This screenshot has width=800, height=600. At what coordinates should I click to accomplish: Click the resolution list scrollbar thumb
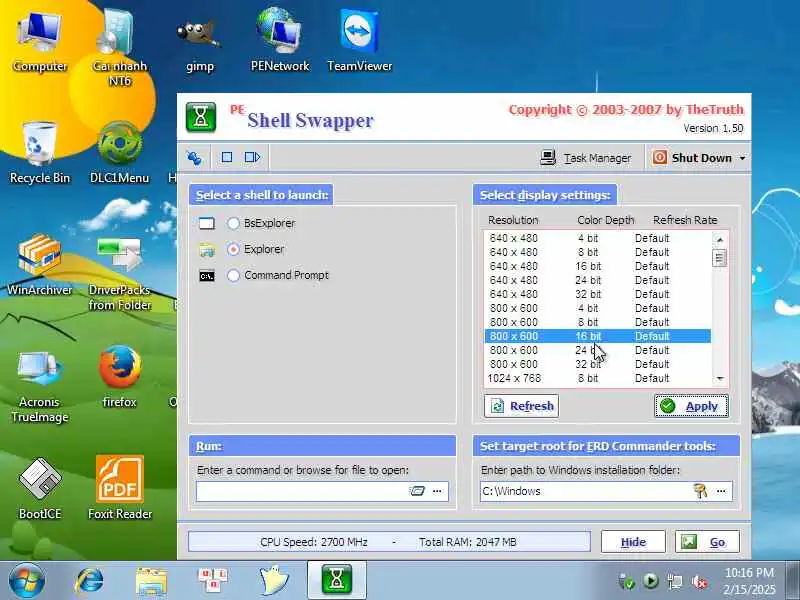[719, 258]
